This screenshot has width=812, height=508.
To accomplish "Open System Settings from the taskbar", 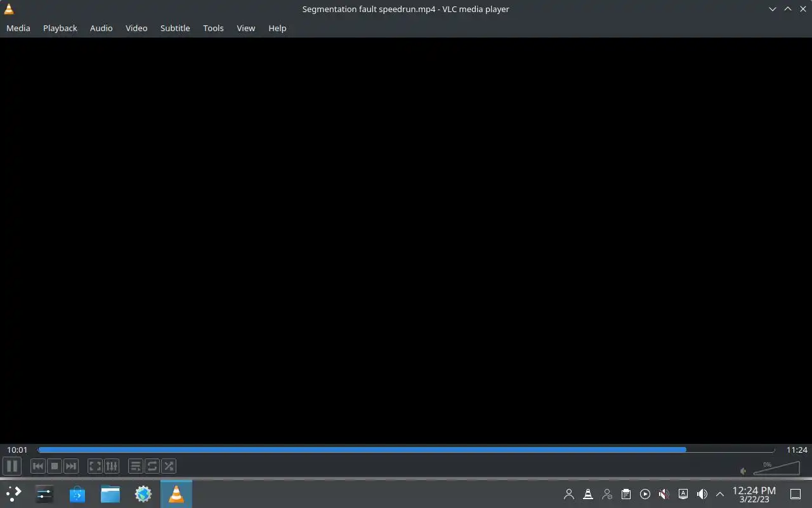I will [44, 494].
